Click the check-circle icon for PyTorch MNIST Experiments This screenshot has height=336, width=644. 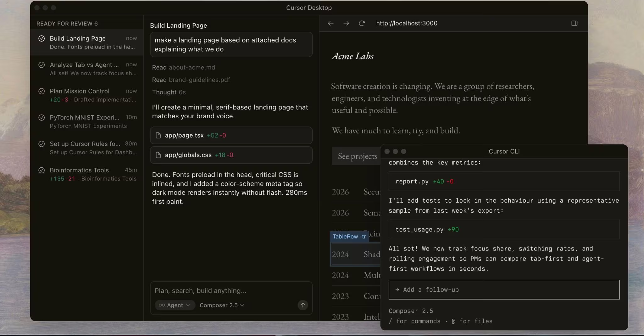(42, 118)
